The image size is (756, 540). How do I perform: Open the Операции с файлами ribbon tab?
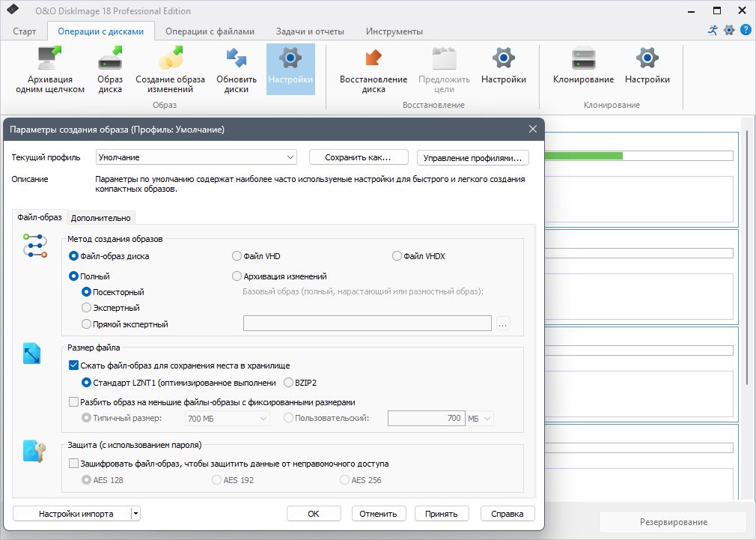tap(210, 31)
